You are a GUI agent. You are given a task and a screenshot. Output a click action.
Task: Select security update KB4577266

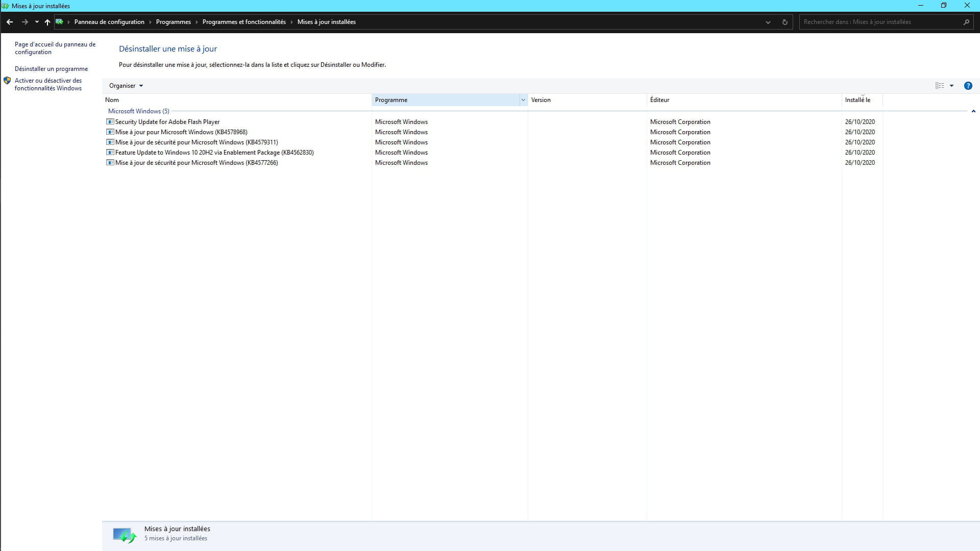coord(197,163)
